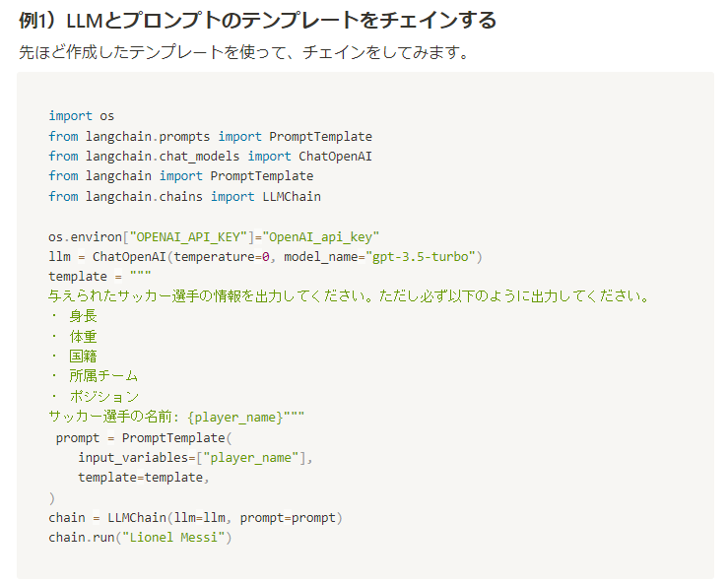728x584 pixels.
Task: Click LLMChain in the langchain.chains import line
Action: point(291,196)
